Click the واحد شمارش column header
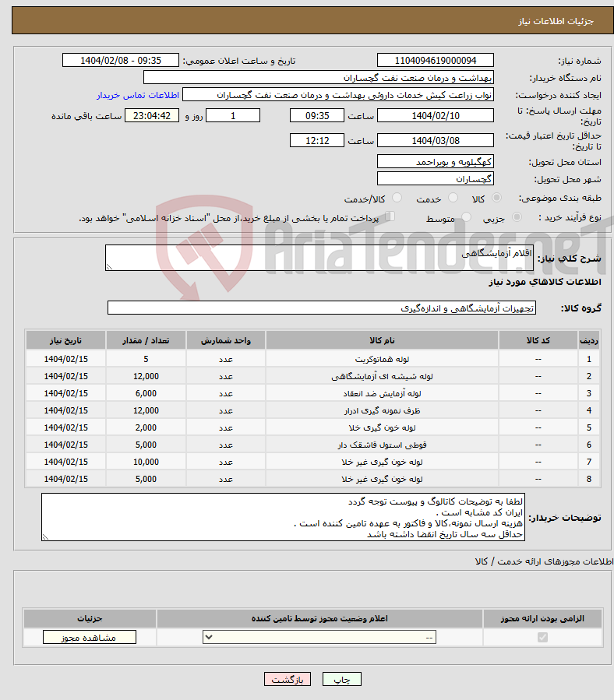Screen dimensions: 614x700 [226, 340]
